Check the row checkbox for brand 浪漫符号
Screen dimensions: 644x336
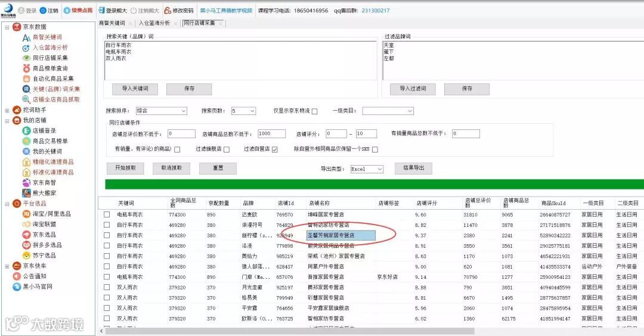(107, 225)
